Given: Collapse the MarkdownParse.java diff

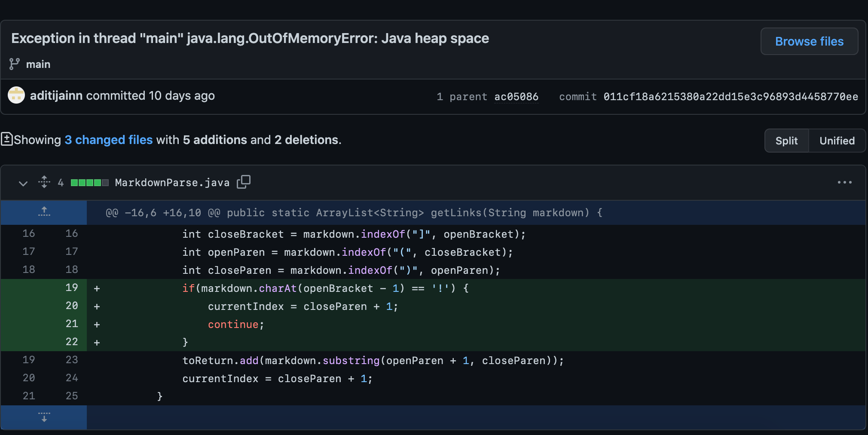Looking at the screenshot, I should click(23, 183).
